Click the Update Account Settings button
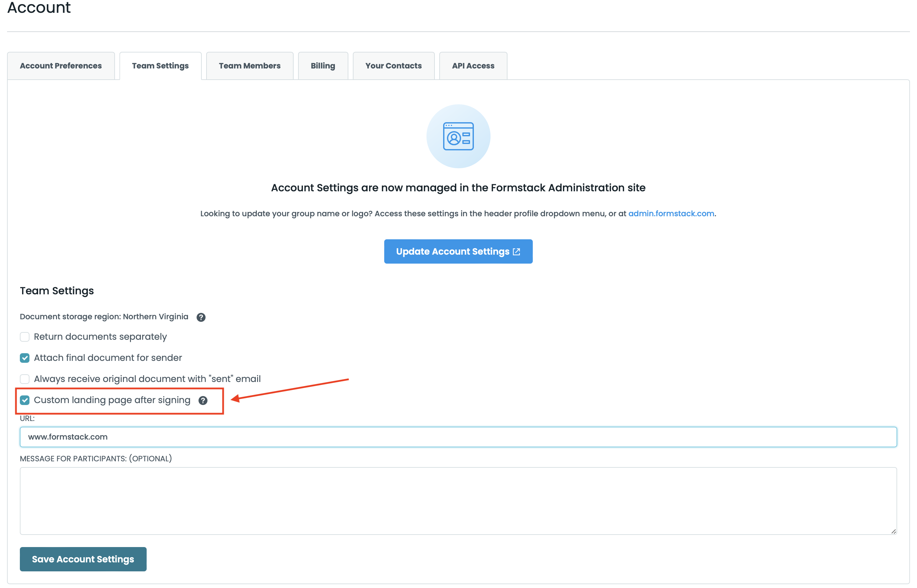 453,252
